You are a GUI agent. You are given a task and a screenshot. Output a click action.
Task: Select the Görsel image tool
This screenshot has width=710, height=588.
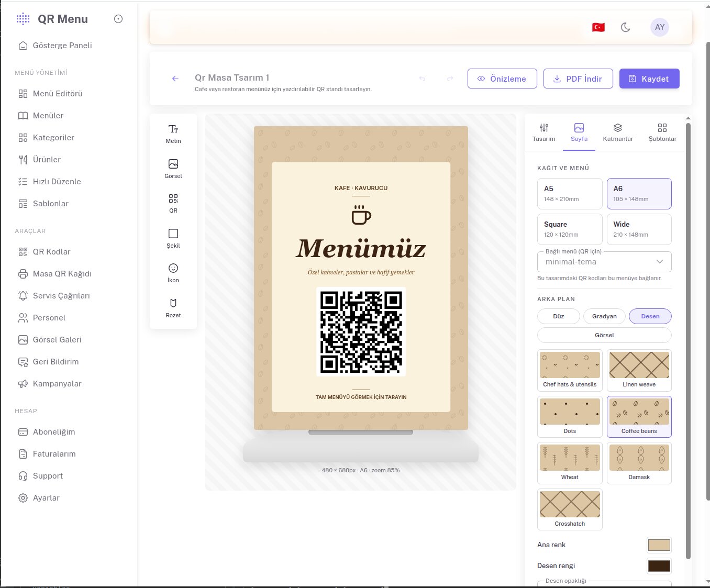[173, 169]
